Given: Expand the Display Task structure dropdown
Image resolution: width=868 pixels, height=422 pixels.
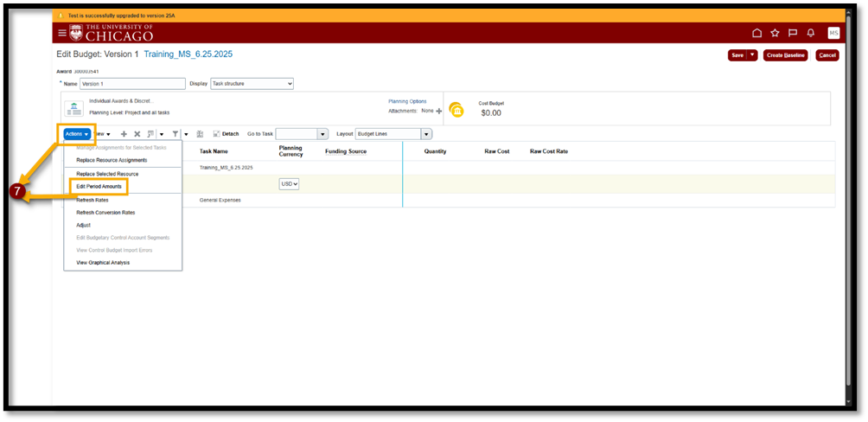Looking at the screenshot, I should pos(252,84).
